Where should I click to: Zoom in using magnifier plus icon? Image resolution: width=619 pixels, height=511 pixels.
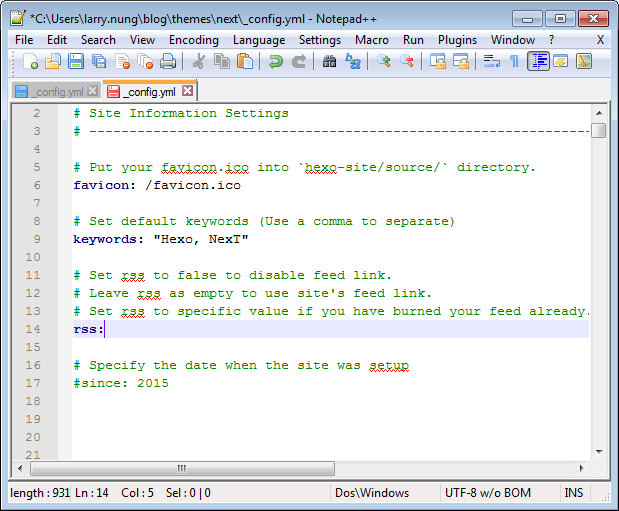tap(383, 62)
